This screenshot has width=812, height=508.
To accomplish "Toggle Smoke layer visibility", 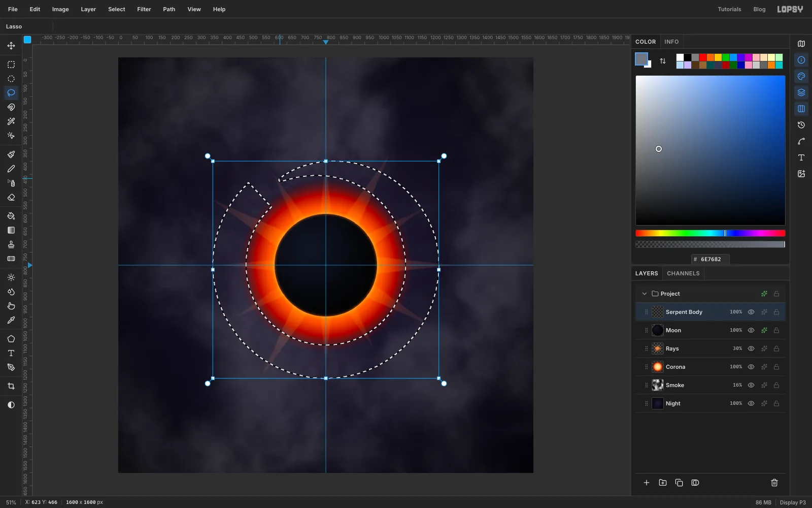I will 751,385.
